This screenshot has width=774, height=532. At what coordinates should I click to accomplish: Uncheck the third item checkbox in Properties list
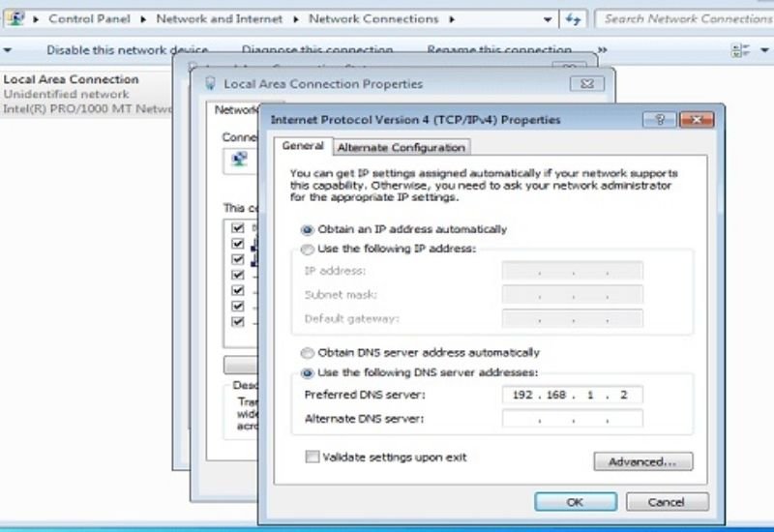[237, 259]
